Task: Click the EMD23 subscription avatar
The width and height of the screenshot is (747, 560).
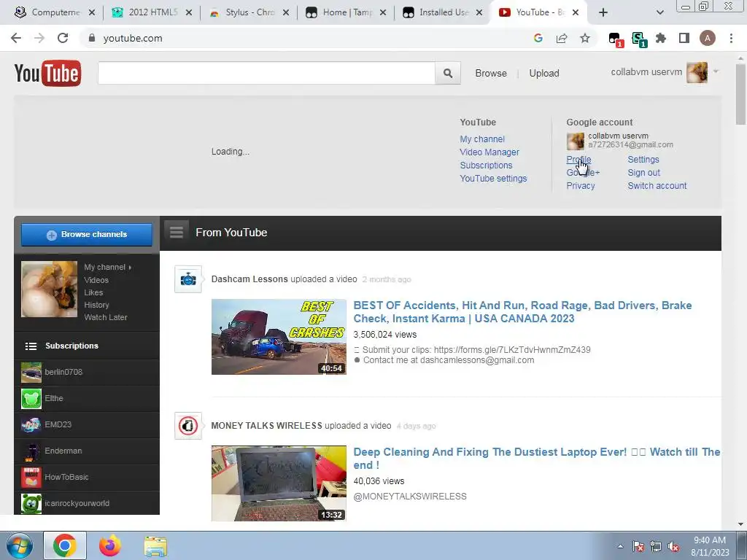Action: (x=31, y=424)
